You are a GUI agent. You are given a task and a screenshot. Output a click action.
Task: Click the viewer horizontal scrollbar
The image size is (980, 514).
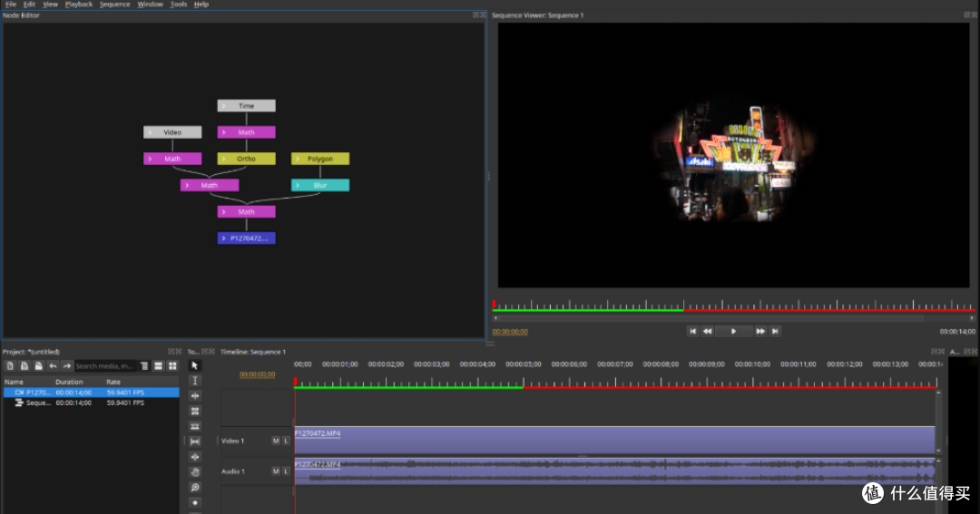(710, 318)
